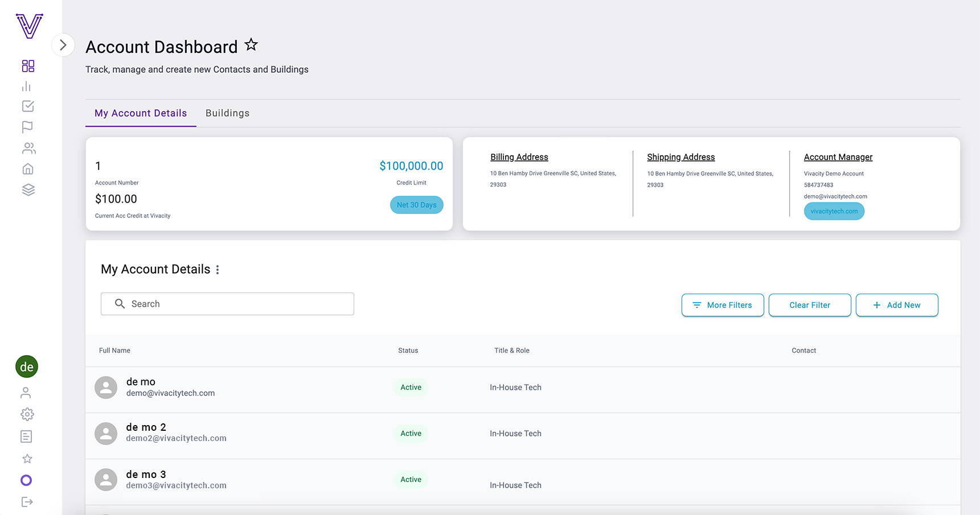
Task: Click the Vivacity V logo
Action: tap(30, 26)
